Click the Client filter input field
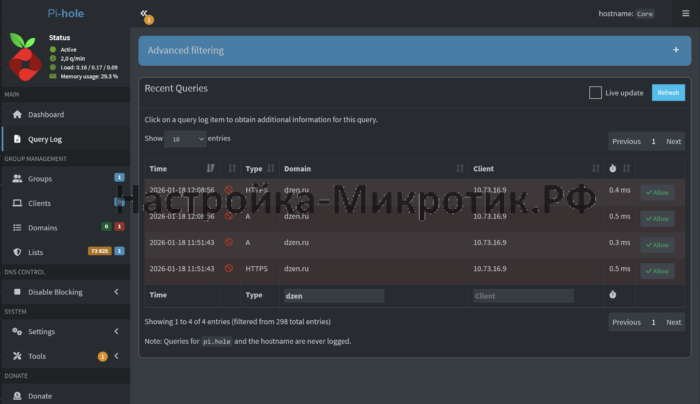700x404 pixels. (523, 296)
